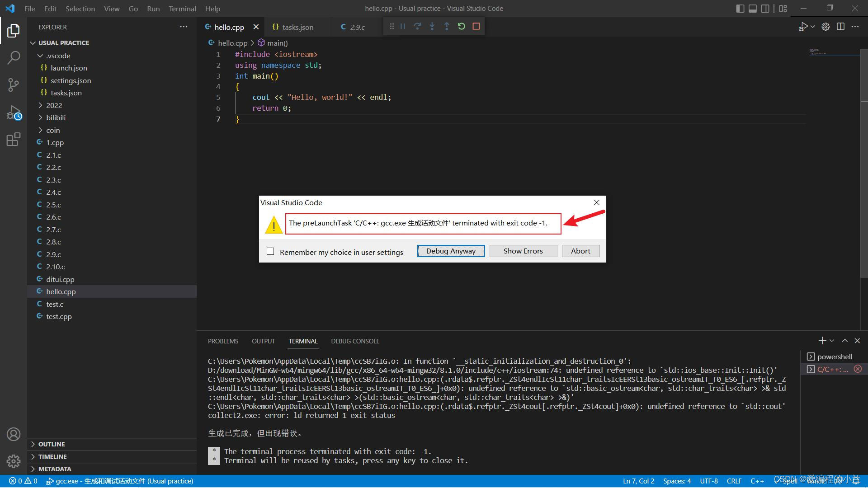Image resolution: width=868 pixels, height=488 pixels.
Task: Open the run button dropdown arrow
Action: pyautogui.click(x=813, y=27)
